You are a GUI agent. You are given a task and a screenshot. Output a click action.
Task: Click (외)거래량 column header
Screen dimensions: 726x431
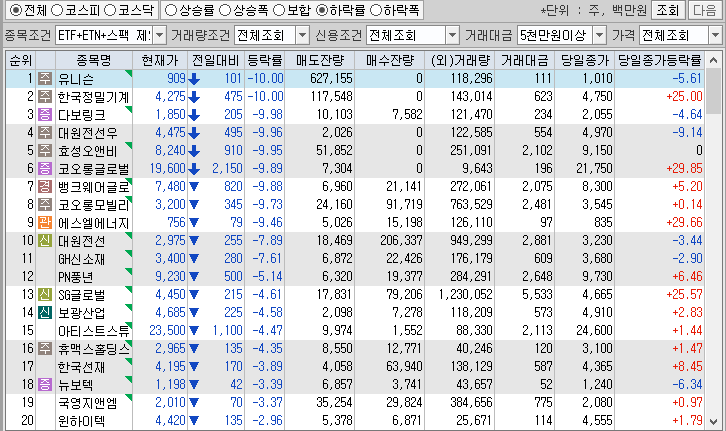pyautogui.click(x=460, y=60)
